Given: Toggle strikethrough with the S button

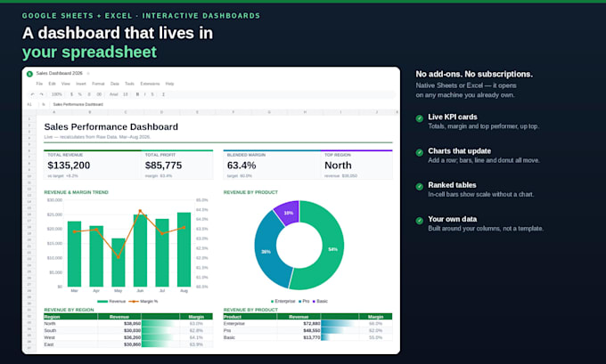Looking at the screenshot, I should click(x=152, y=94).
